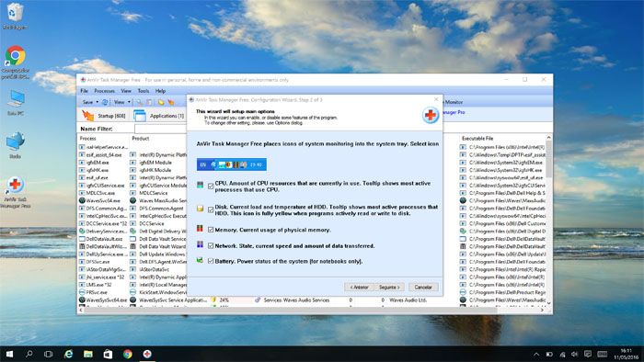Switch to the Startup tab
This screenshot has height=362, width=644.
click(104, 116)
